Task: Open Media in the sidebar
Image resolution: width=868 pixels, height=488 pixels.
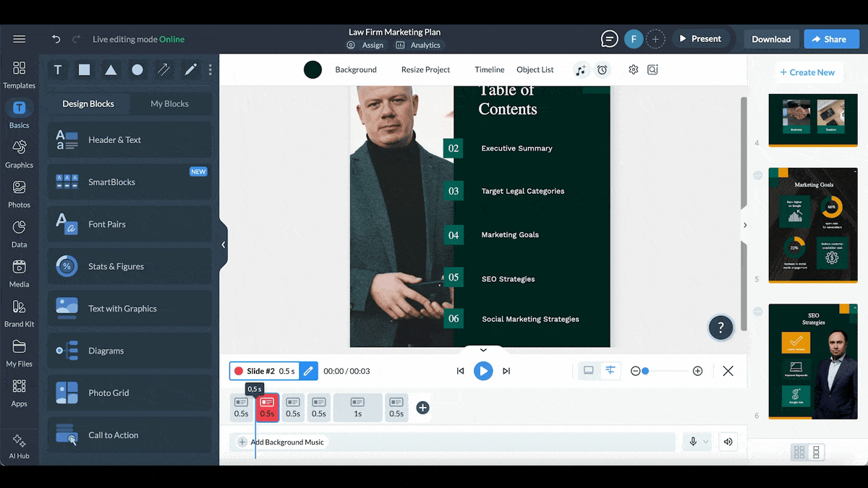Action: [20, 273]
